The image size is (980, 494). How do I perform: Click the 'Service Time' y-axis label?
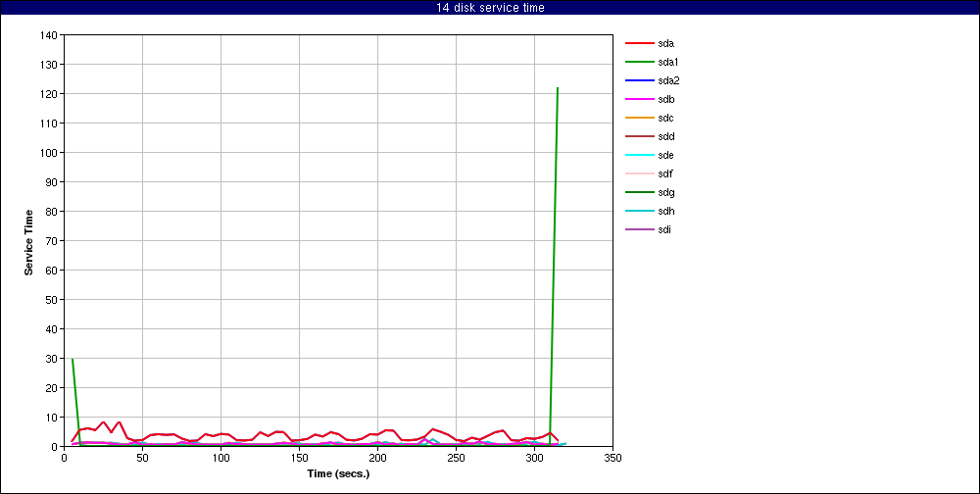point(29,241)
